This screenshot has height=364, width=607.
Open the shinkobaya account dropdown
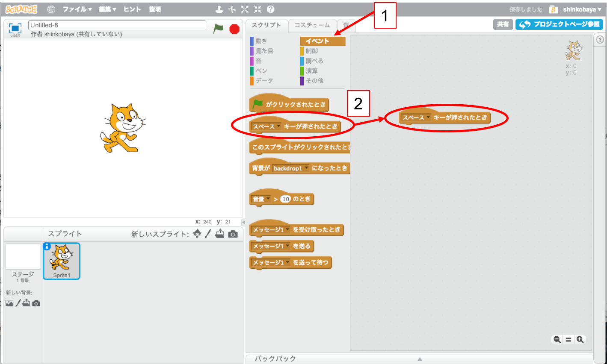point(582,9)
